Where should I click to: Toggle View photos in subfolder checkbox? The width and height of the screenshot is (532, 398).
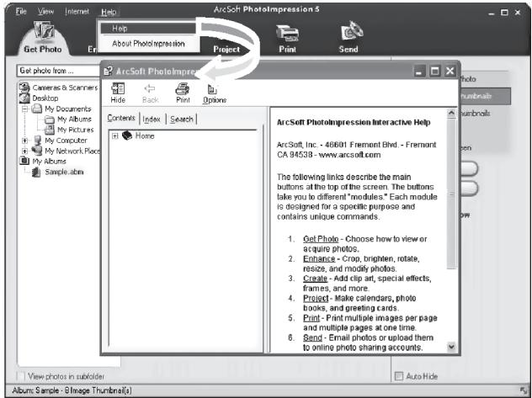point(21,376)
